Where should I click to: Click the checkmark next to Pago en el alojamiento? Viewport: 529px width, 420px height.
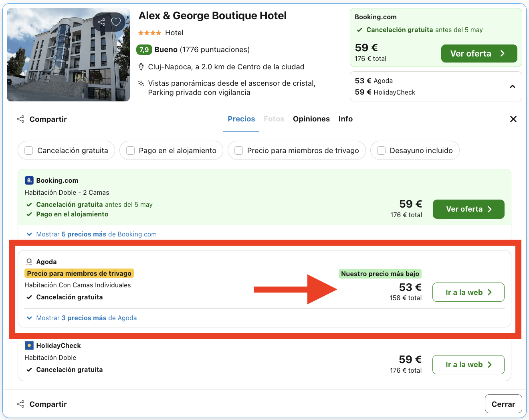29,214
